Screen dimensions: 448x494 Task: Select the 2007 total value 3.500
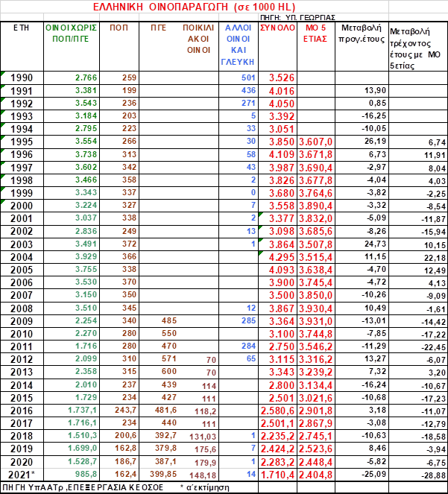pos(281,294)
